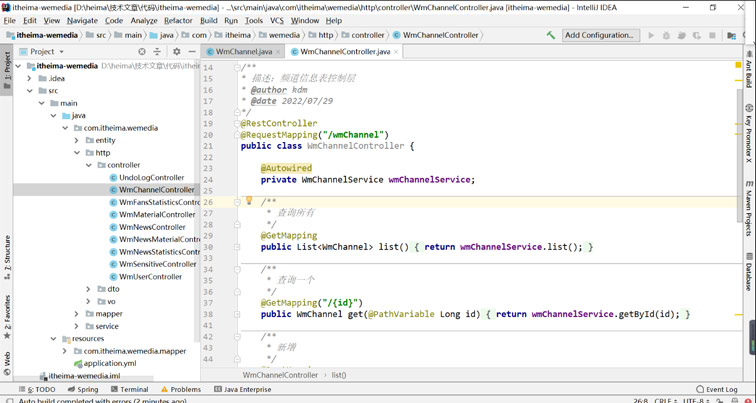Open the Event Log
This screenshot has height=403, width=756.
(717, 389)
